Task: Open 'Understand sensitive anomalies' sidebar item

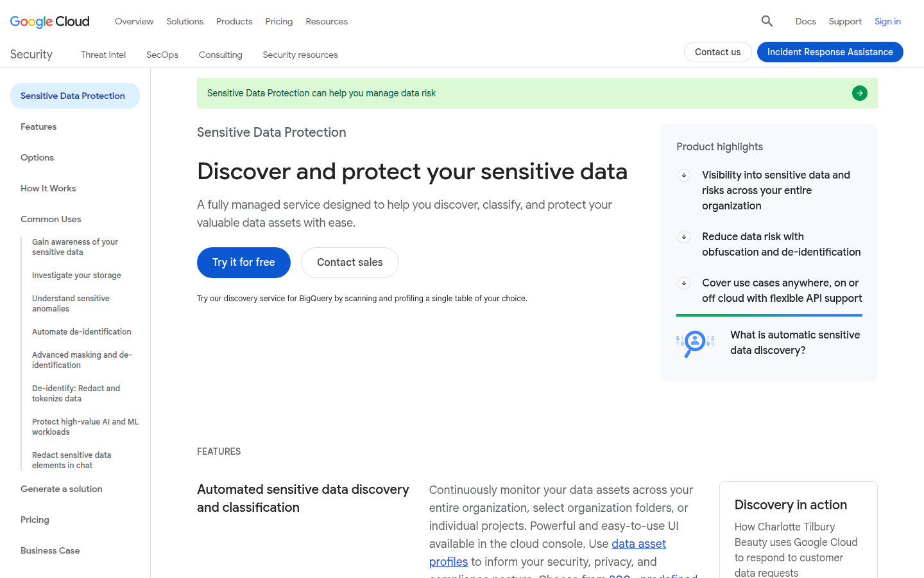Action: pos(71,304)
